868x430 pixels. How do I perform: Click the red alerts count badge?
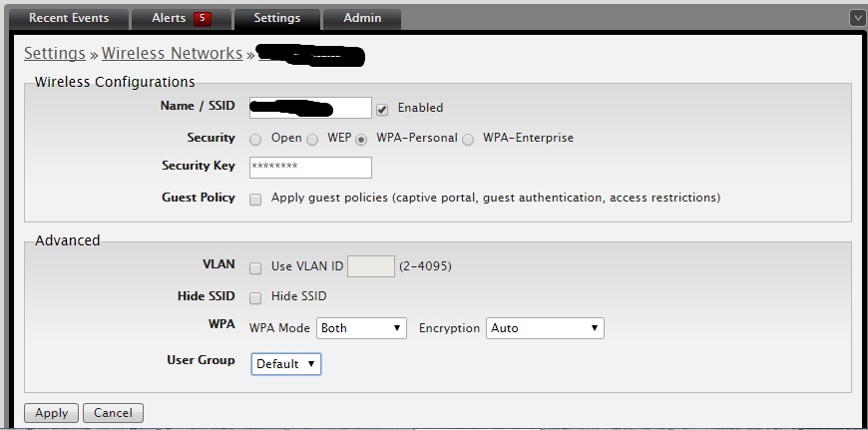point(203,18)
